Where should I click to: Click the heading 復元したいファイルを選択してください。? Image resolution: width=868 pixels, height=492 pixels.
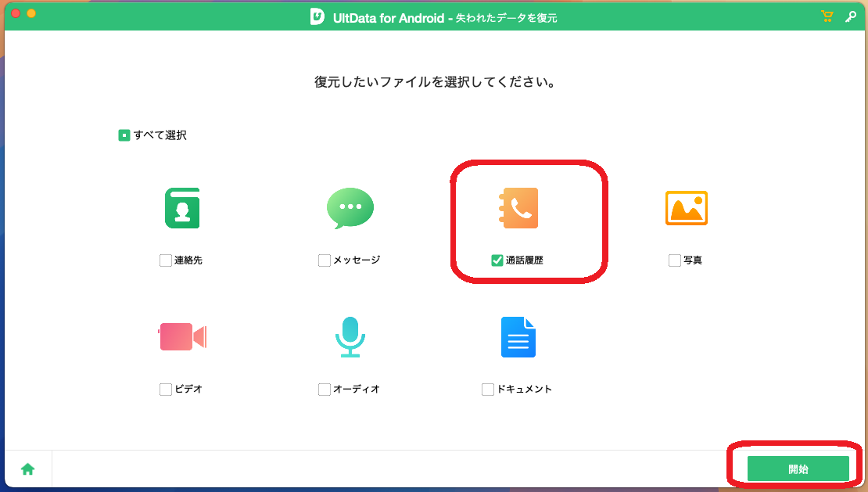click(435, 82)
